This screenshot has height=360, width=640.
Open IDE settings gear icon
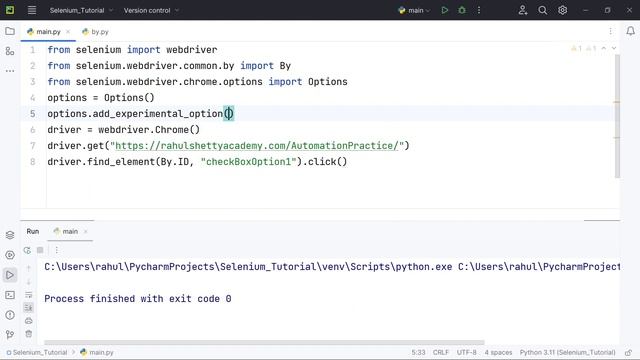(562, 11)
